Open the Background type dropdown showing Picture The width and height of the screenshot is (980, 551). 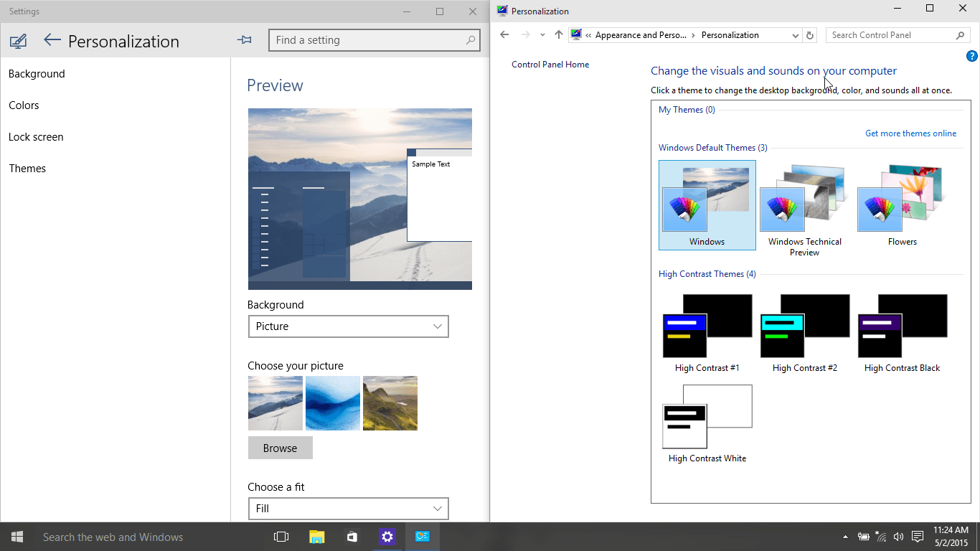coord(348,326)
